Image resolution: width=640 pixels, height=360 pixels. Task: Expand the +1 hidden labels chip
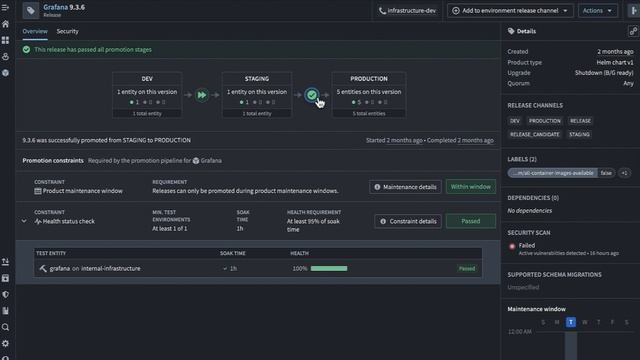tap(624, 173)
